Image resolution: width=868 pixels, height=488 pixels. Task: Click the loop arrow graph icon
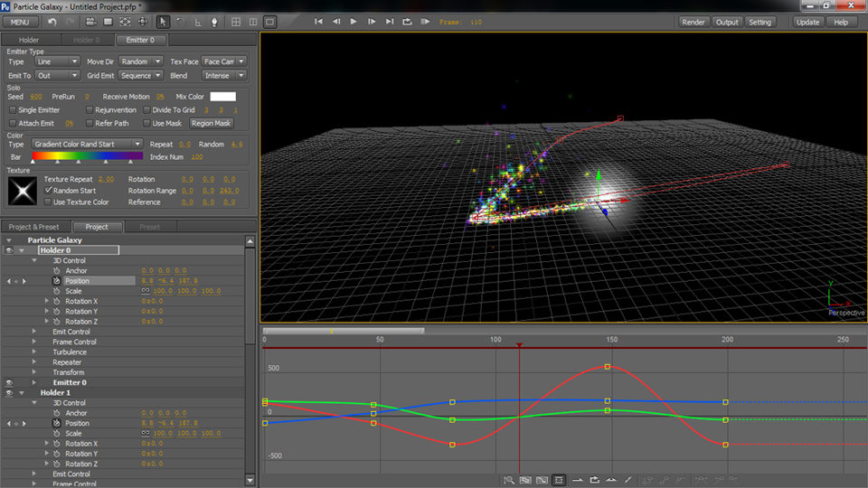point(595,480)
